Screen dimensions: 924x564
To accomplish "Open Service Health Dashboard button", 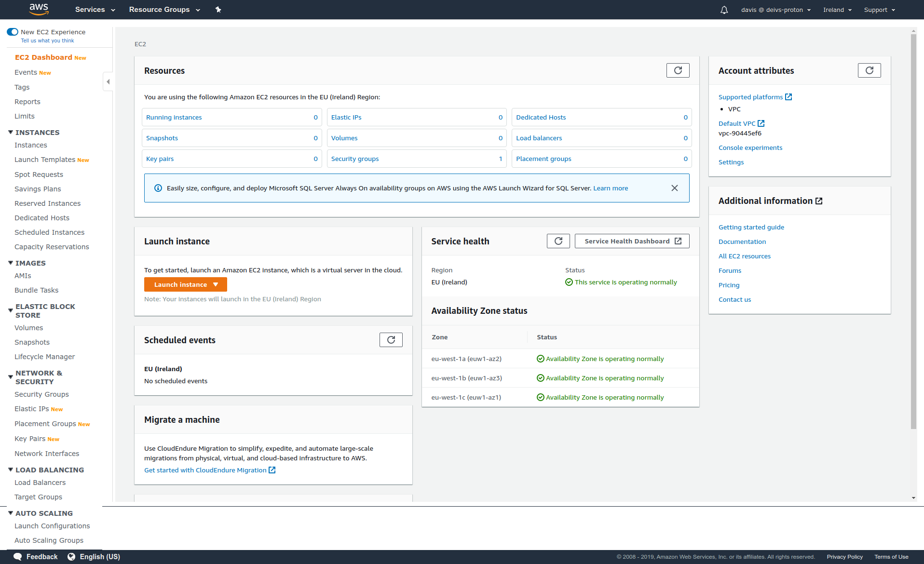I will pos(632,241).
